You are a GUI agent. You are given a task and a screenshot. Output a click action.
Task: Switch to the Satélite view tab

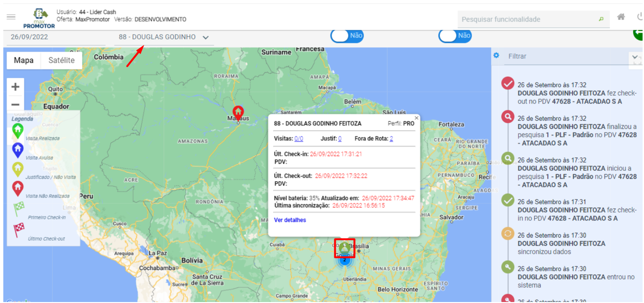click(x=62, y=60)
